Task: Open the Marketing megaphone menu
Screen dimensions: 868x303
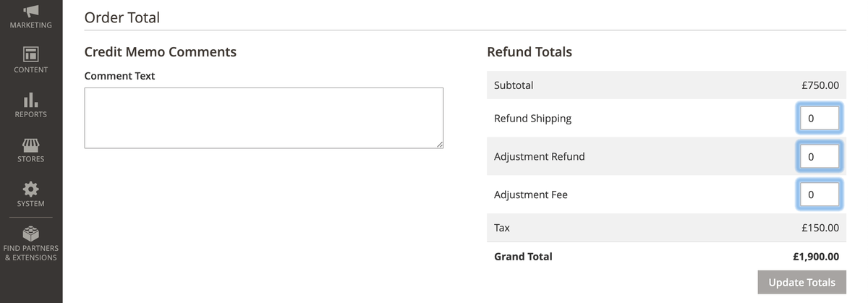Action: tap(30, 16)
